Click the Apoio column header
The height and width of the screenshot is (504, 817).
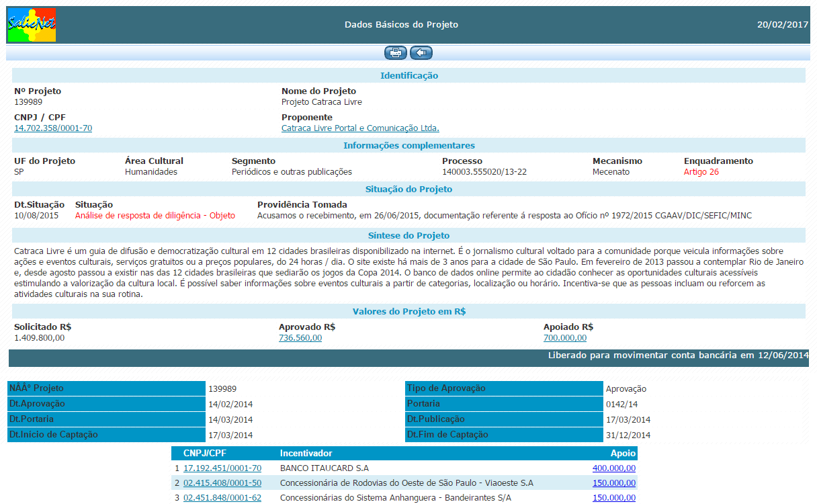click(623, 453)
